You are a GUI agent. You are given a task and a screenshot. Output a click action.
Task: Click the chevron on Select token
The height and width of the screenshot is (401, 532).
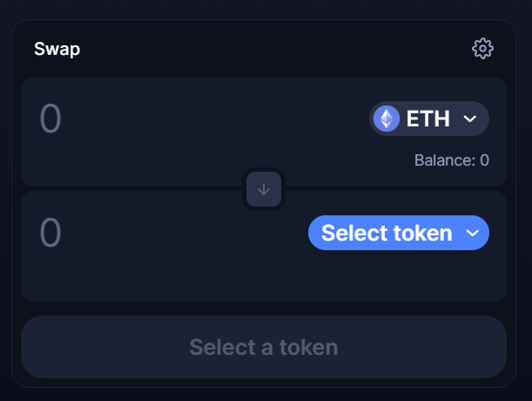point(473,233)
